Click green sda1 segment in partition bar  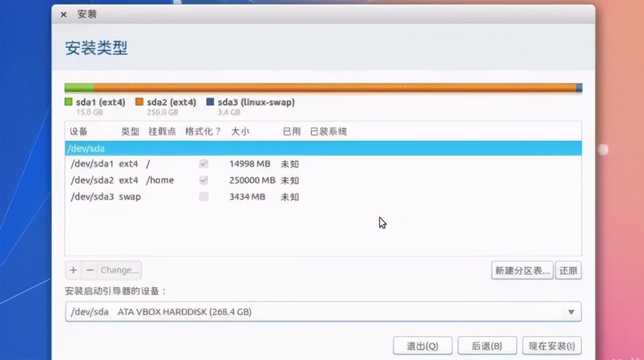coord(79,87)
